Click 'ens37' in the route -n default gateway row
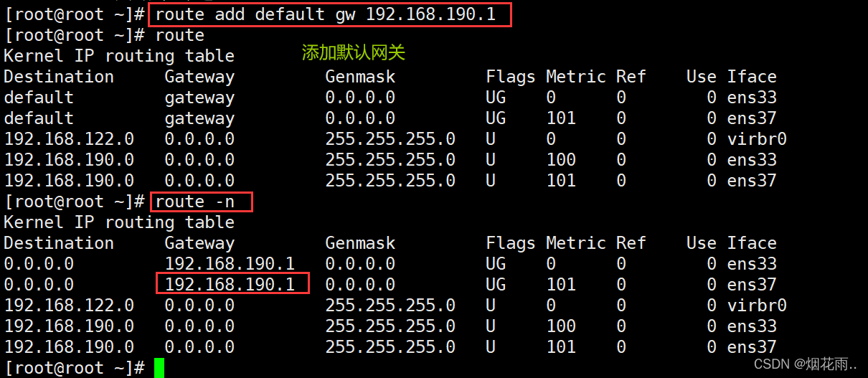The height and width of the screenshot is (378, 868). pyautogui.click(x=752, y=285)
